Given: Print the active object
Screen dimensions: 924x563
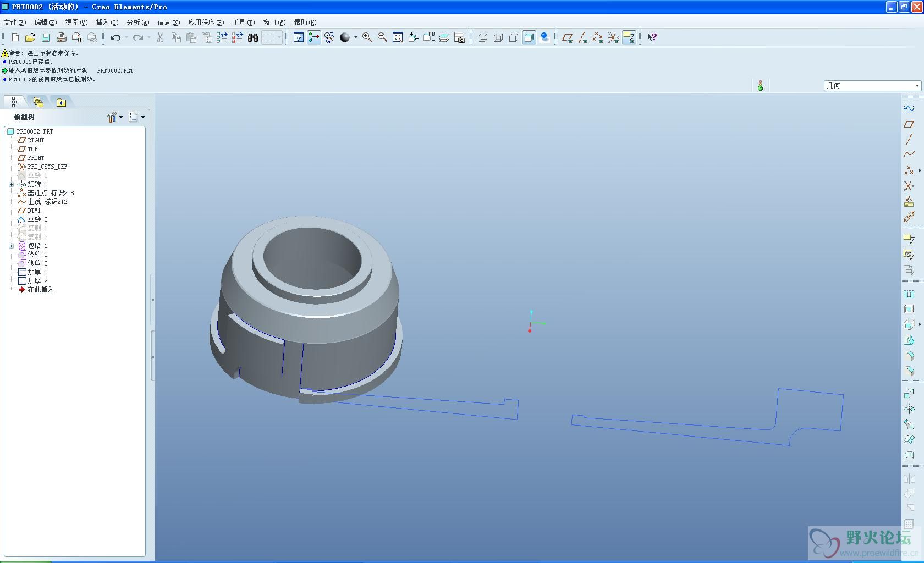Looking at the screenshot, I should click(61, 37).
